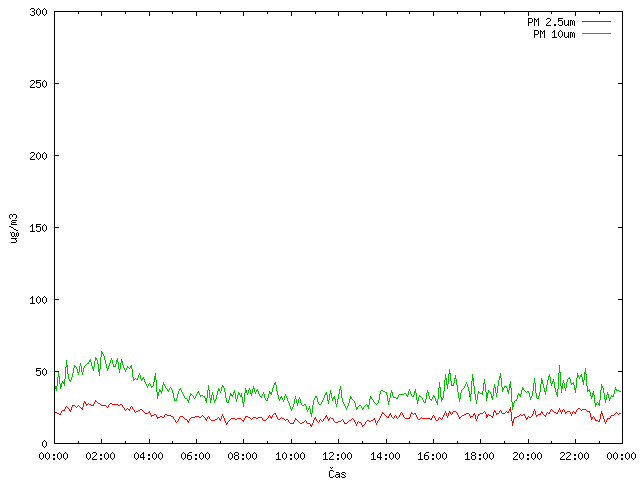Image resolution: width=640 pixels, height=480 pixels.
Task: Click the 08:00 time axis label
Action: (242, 456)
